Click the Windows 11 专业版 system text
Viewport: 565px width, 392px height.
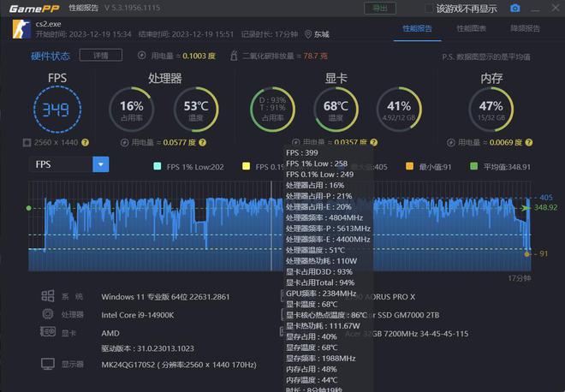[165, 297]
